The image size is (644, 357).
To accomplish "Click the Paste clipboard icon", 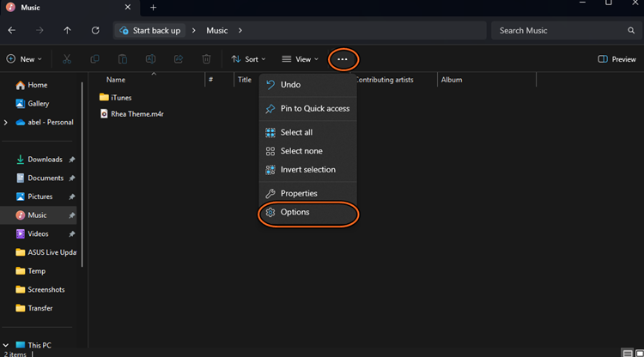I will click(123, 59).
